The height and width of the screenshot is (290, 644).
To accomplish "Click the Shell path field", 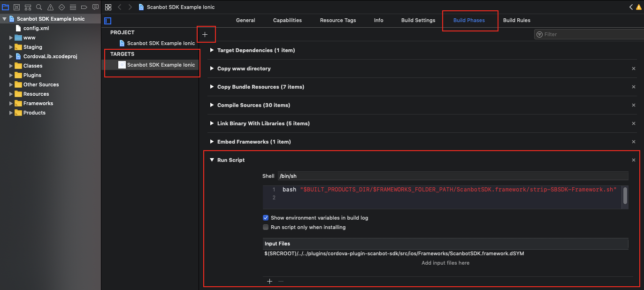I will pos(452,176).
